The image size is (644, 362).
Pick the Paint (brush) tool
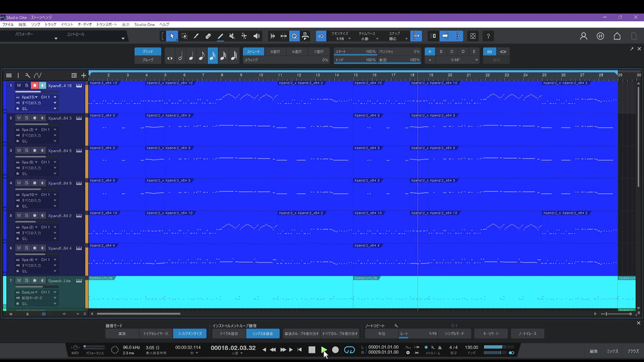click(220, 36)
